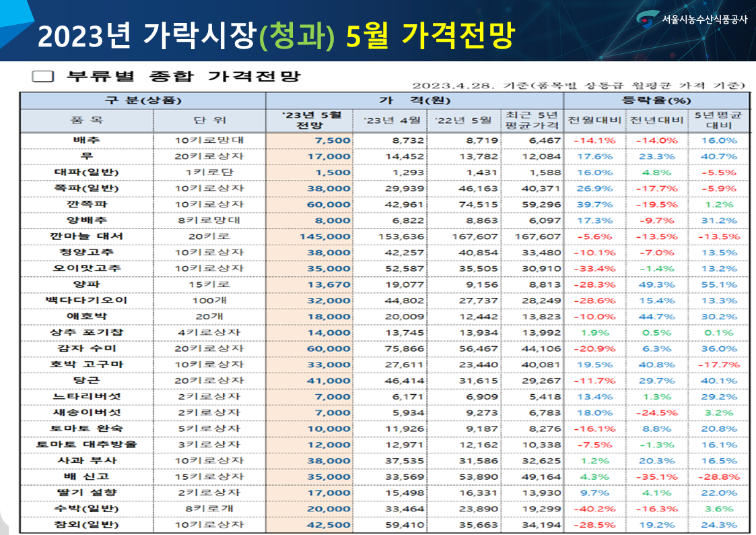Viewport: 756px width, 535px height.
Task: Select the title text 5월 가격전망
Action: coord(431,35)
